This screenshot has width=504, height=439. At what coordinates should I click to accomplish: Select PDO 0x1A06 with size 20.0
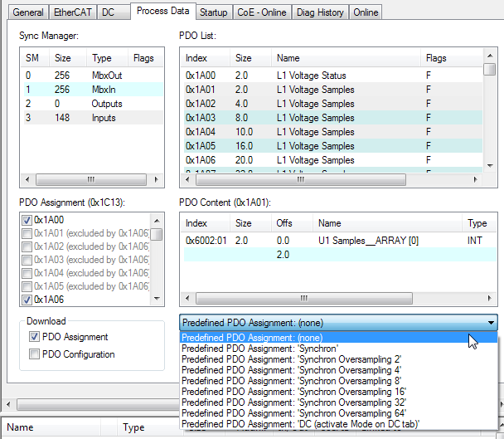click(332, 160)
